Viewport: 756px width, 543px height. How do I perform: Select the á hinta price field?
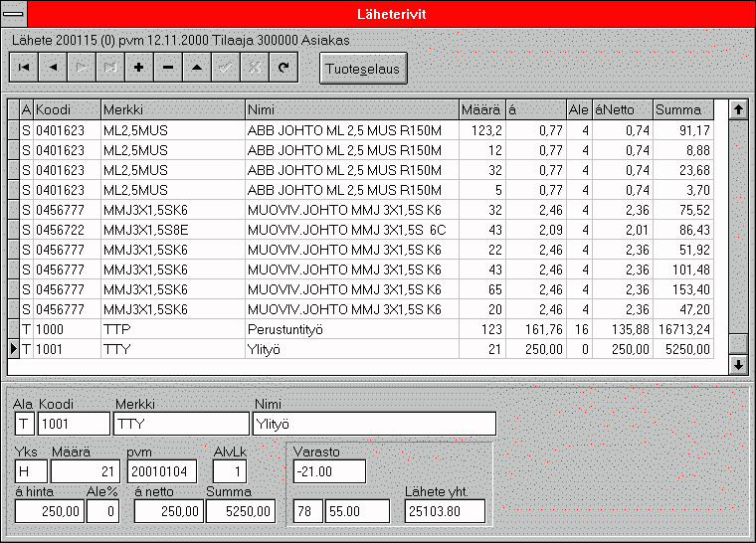(x=49, y=511)
